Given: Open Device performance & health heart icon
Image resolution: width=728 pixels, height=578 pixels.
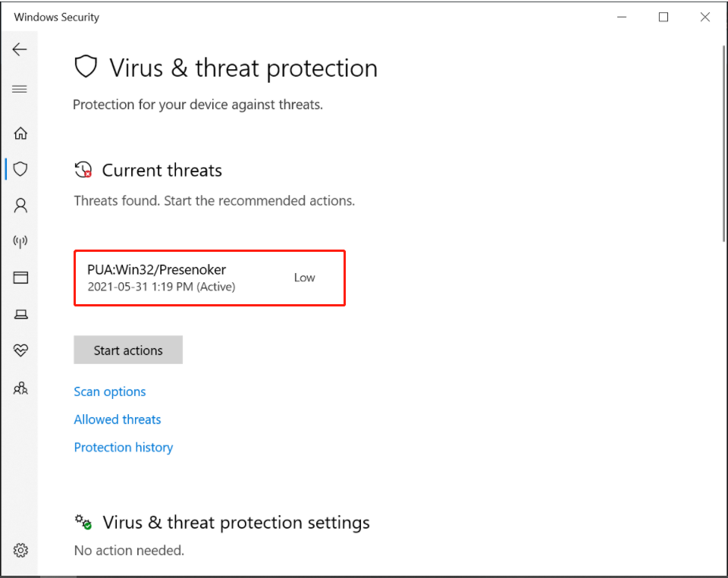Looking at the screenshot, I should (x=20, y=350).
